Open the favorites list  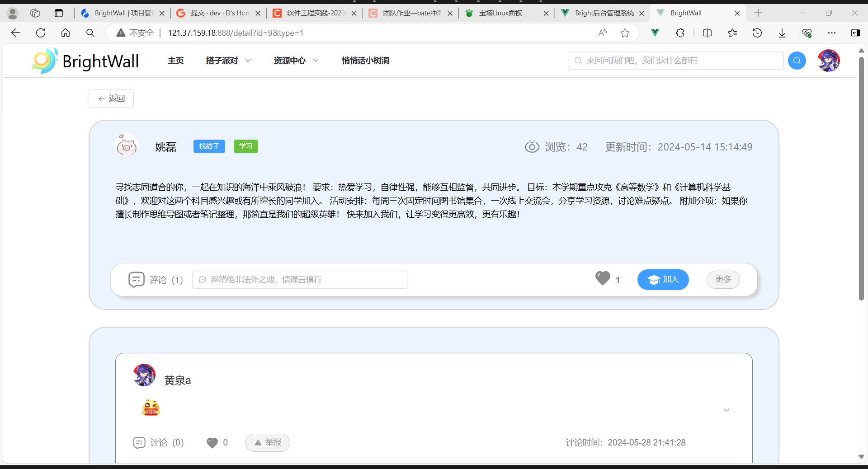[x=732, y=33]
